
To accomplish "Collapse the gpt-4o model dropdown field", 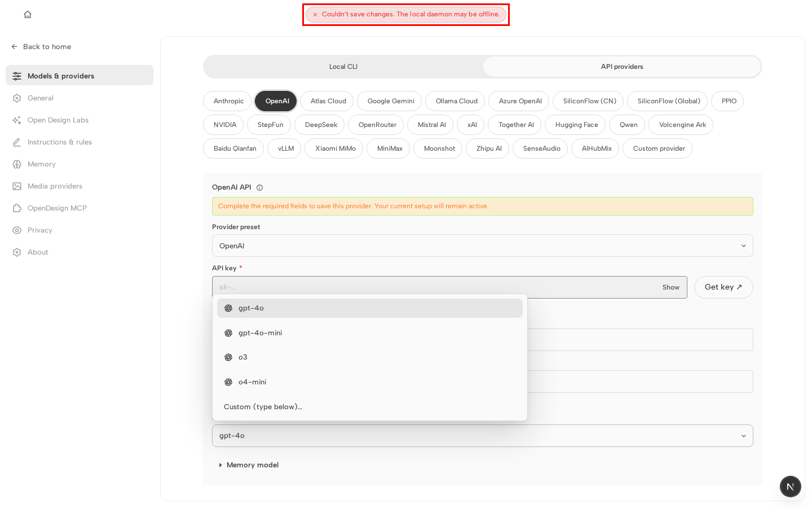I will (483, 436).
